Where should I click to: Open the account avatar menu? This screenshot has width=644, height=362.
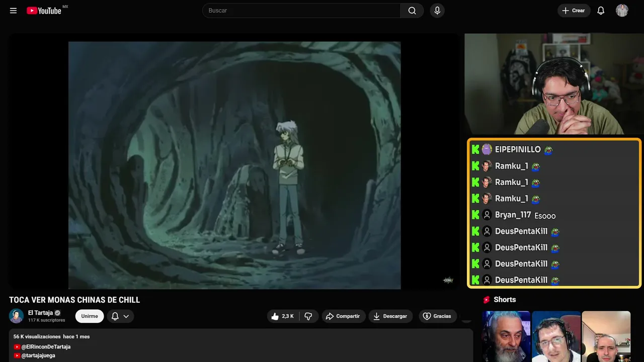[622, 11]
